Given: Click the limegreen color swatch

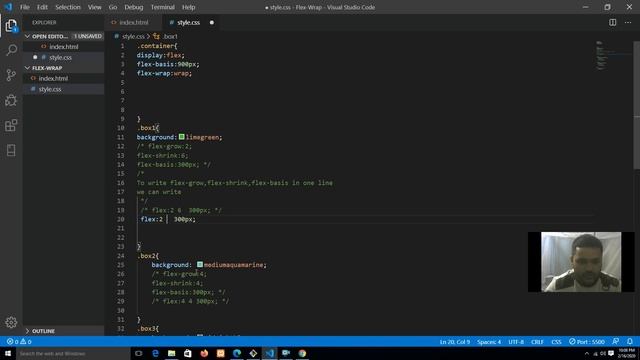Looking at the screenshot, I should point(182,137).
